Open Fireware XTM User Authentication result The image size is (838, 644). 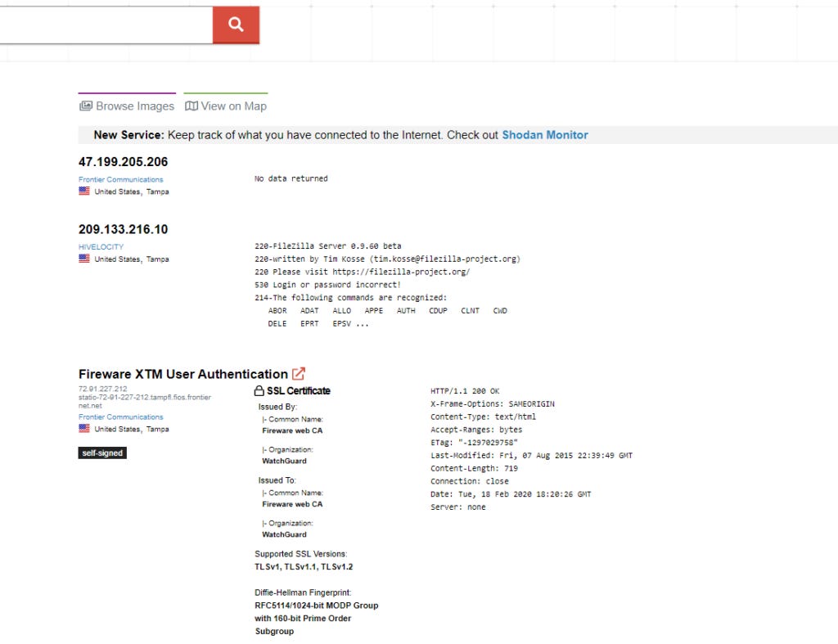[x=182, y=374]
